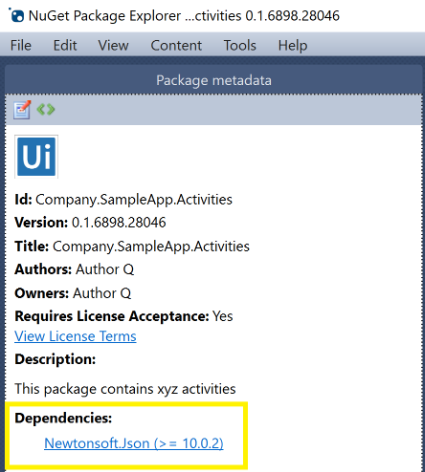
Task: Select the Version value 0.1.6898.28046
Action: (x=119, y=223)
